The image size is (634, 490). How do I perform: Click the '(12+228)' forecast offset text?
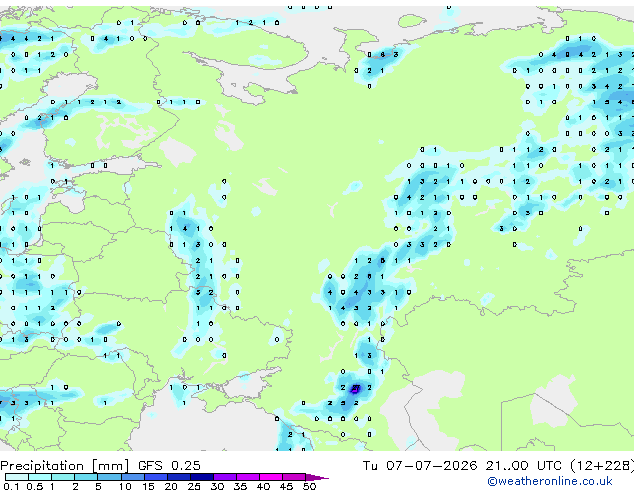pyautogui.click(x=602, y=466)
